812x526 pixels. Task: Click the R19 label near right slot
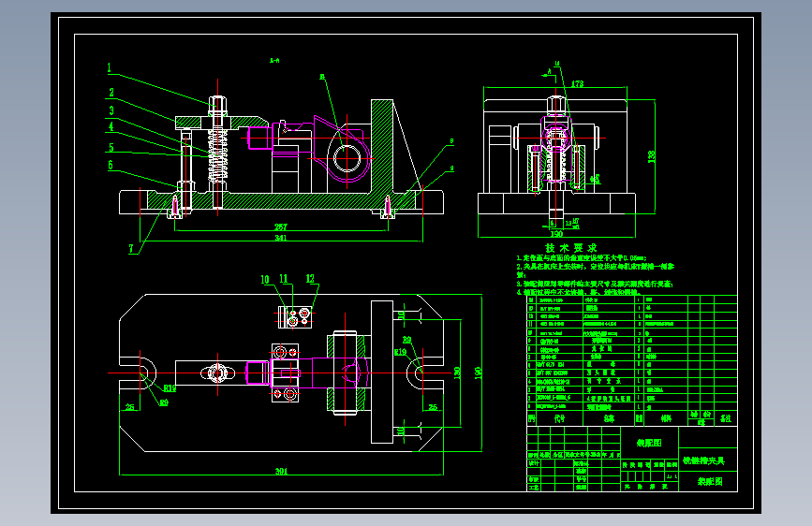[x=400, y=352]
